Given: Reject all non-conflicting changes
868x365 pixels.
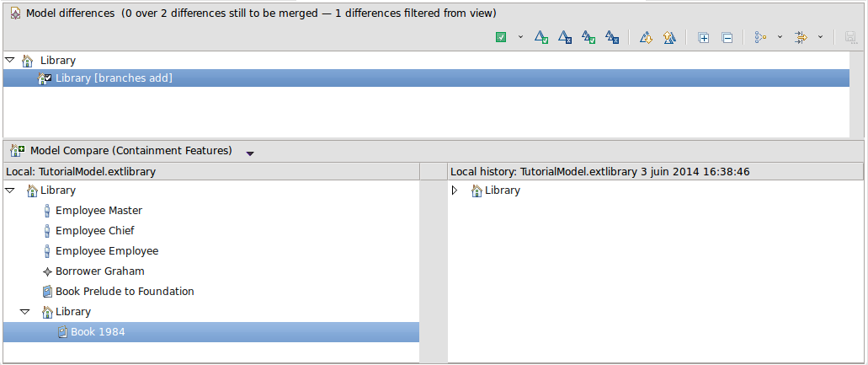Looking at the screenshot, I should (x=613, y=37).
